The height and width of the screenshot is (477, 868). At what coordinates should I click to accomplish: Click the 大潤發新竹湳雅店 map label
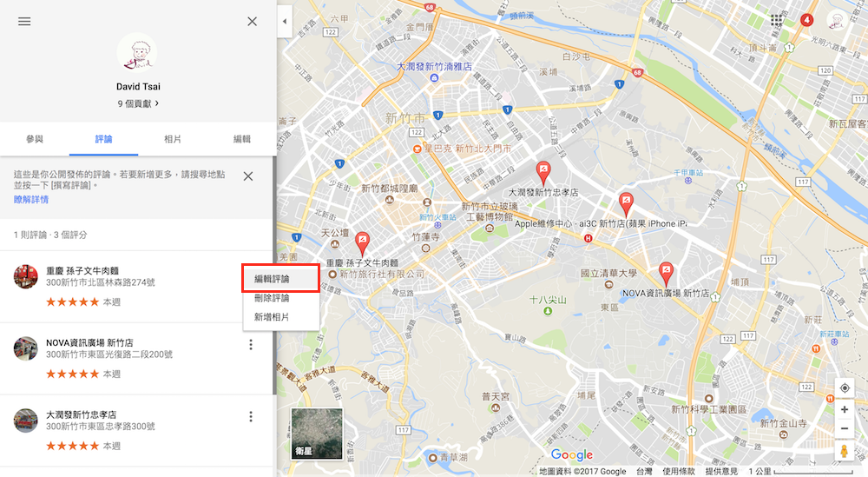pyautogui.click(x=435, y=67)
